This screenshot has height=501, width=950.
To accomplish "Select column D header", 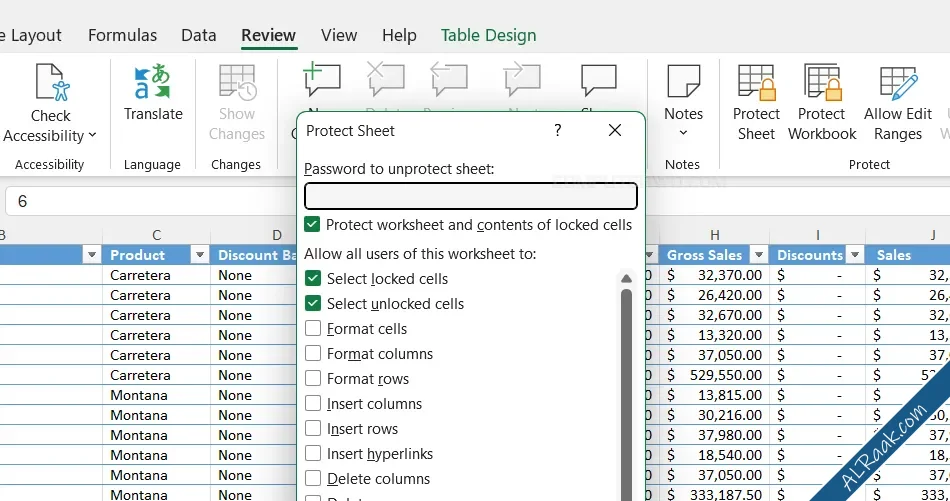I will pos(276,236).
